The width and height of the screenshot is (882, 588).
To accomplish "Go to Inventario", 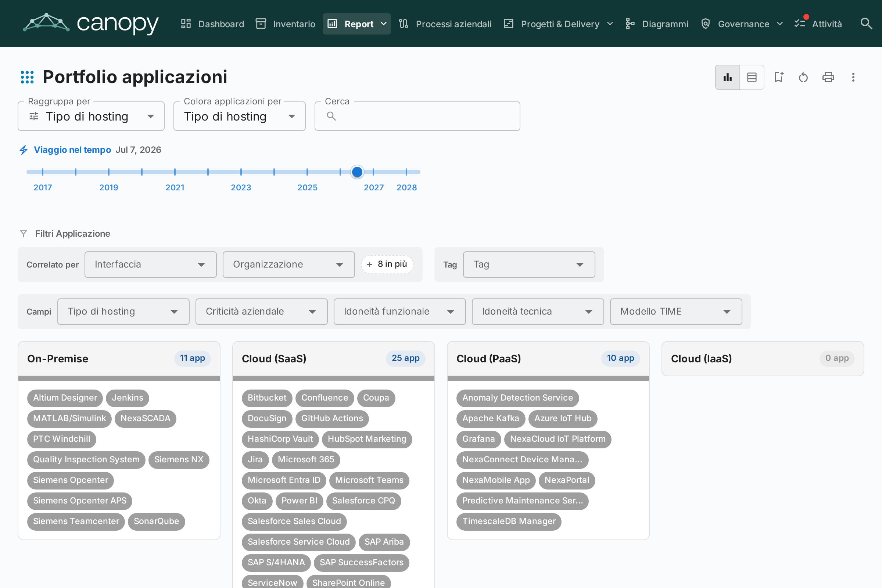I will [286, 24].
